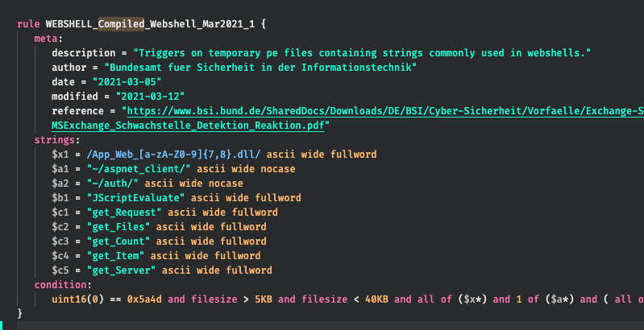This screenshot has height=330, width=644.
Task: Click the 0x5a4d hex value in condition
Action: [143, 299]
